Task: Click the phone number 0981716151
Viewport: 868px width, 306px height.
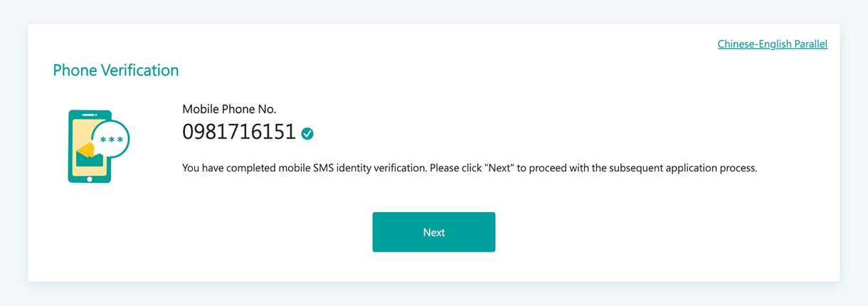Action: (x=239, y=132)
